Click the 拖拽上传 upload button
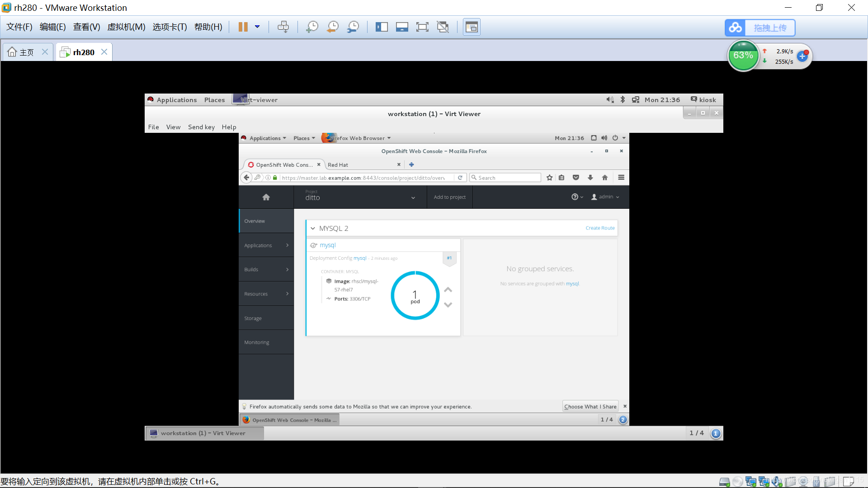 click(x=760, y=28)
